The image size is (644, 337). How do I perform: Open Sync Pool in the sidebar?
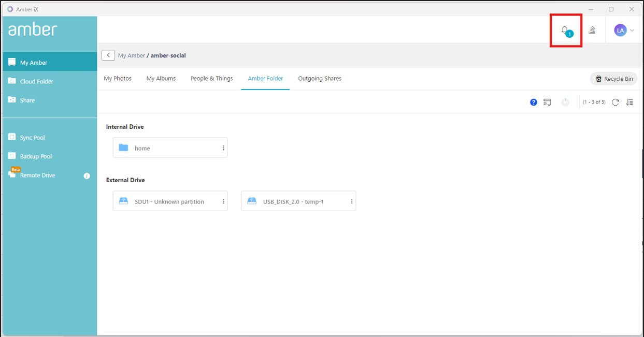[50, 138]
